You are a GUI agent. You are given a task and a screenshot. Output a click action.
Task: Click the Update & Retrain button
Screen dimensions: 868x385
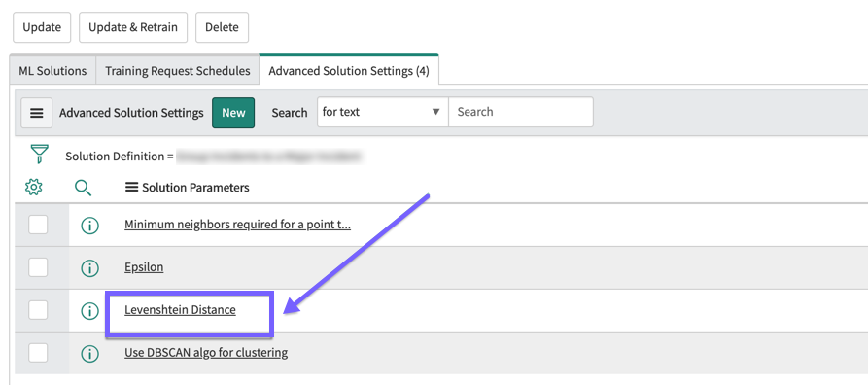[133, 27]
